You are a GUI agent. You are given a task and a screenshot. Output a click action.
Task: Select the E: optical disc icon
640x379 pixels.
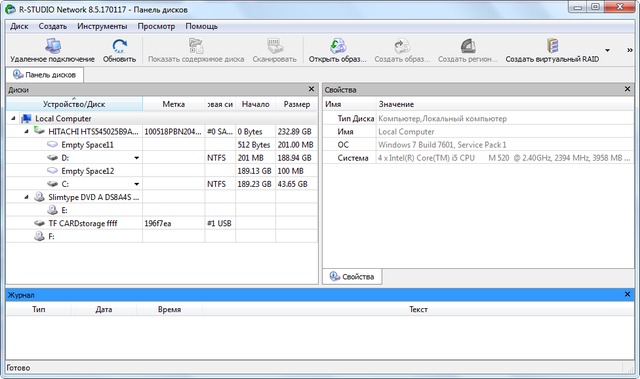pyautogui.click(x=52, y=210)
